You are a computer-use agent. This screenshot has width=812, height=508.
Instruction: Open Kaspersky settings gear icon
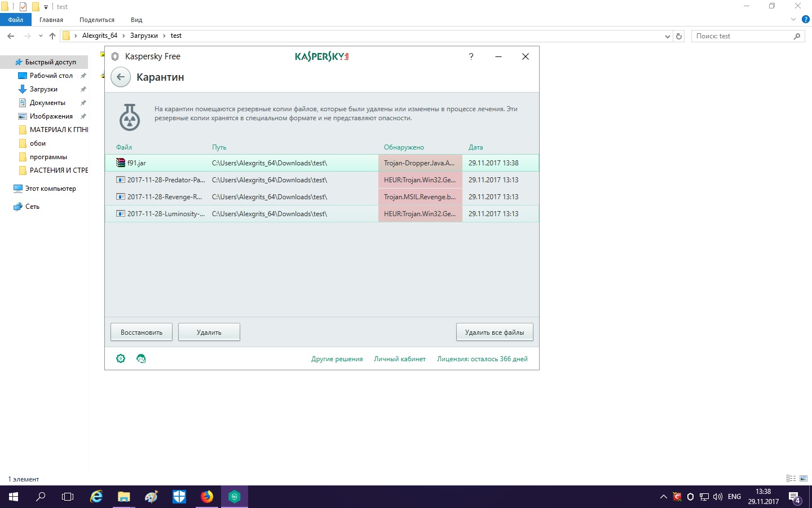pos(121,358)
